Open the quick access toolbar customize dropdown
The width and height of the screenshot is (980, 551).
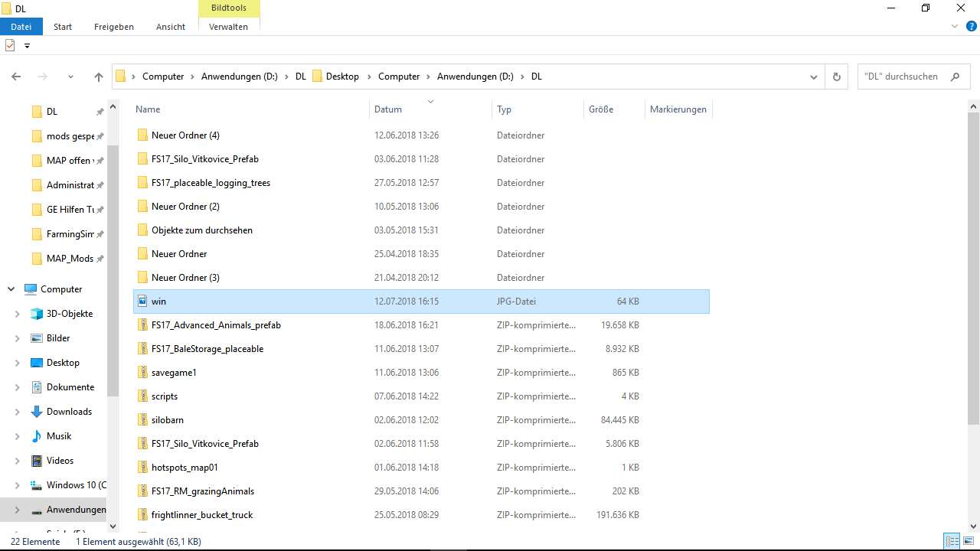pos(27,46)
